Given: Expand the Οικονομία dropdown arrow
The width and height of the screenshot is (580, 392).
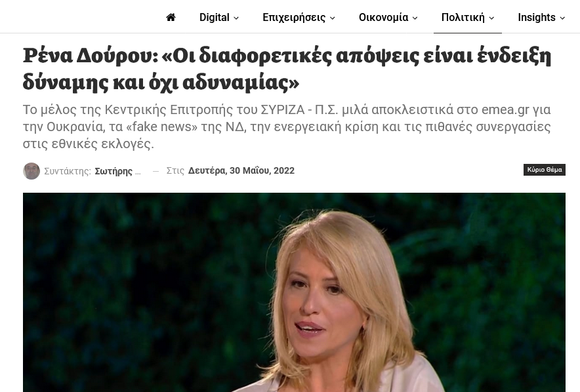Looking at the screenshot, I should click(x=415, y=18).
